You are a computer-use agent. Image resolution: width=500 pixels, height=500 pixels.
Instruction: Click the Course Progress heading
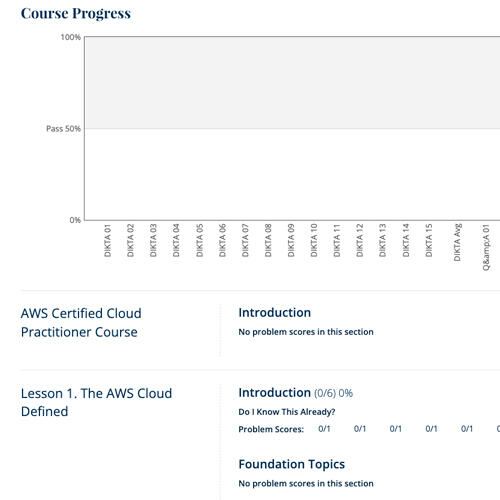pyautogui.click(x=76, y=13)
